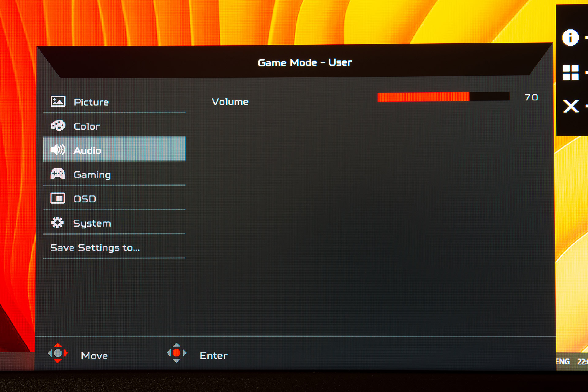Screen dimensions: 588x392
Task: Click the Color palette icon
Action: click(x=58, y=126)
